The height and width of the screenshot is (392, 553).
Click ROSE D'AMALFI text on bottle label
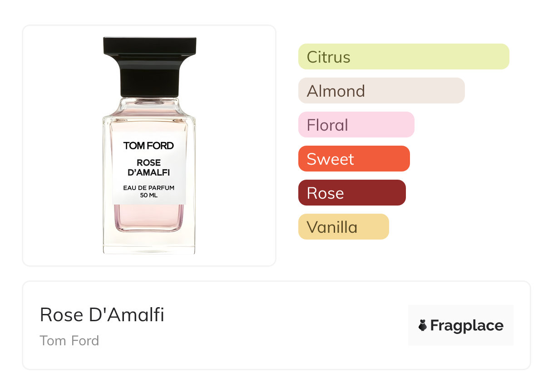149,167
